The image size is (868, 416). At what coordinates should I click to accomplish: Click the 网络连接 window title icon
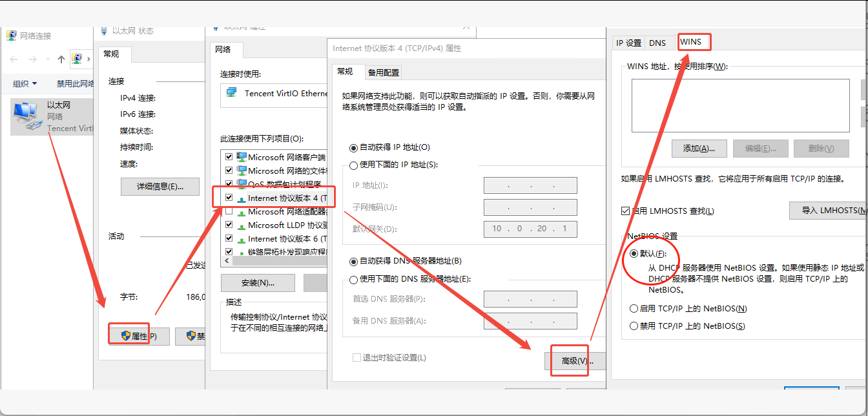[12, 36]
